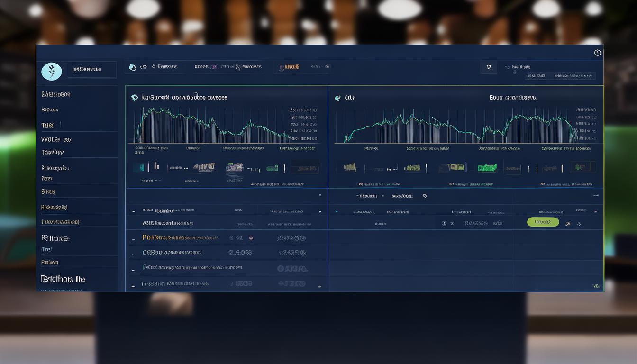Toggle the small dot below left chart panel
Viewport: 637px width, 364px height.
(320, 195)
